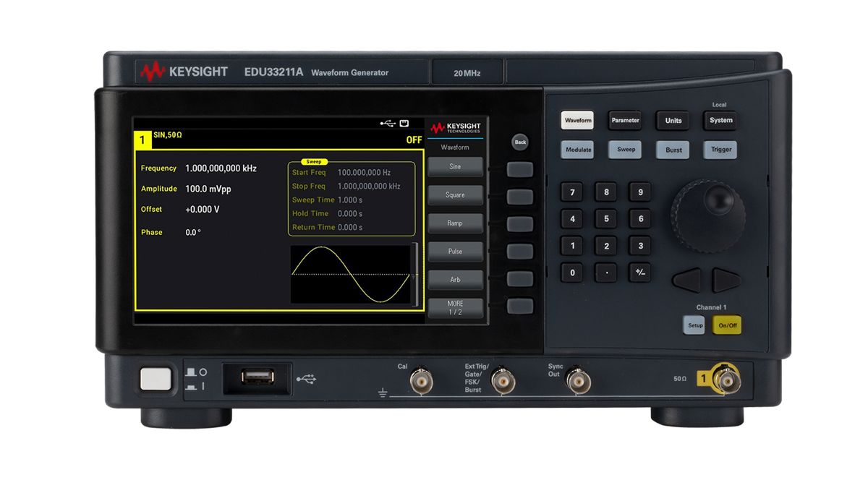Tap keypad digit 3
The image size is (868, 488).
tap(640, 246)
